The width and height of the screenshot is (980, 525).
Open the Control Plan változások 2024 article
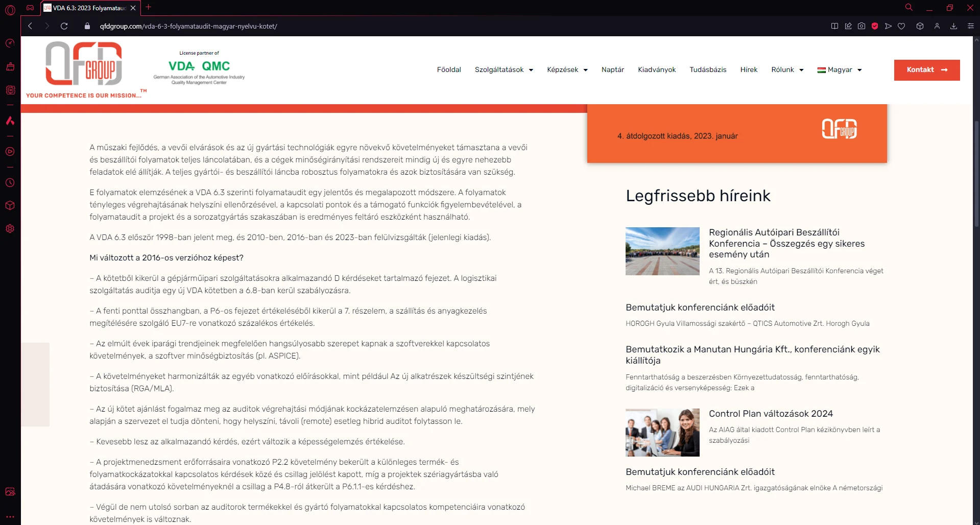pos(770,414)
